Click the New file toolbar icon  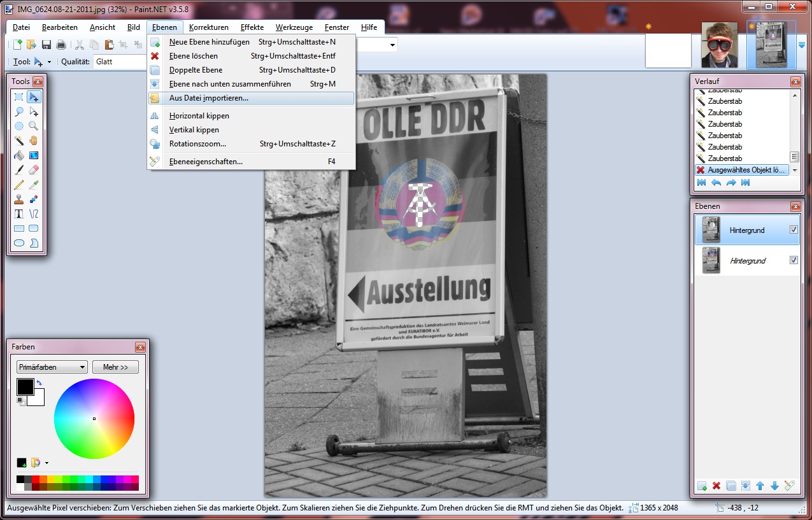pos(18,45)
